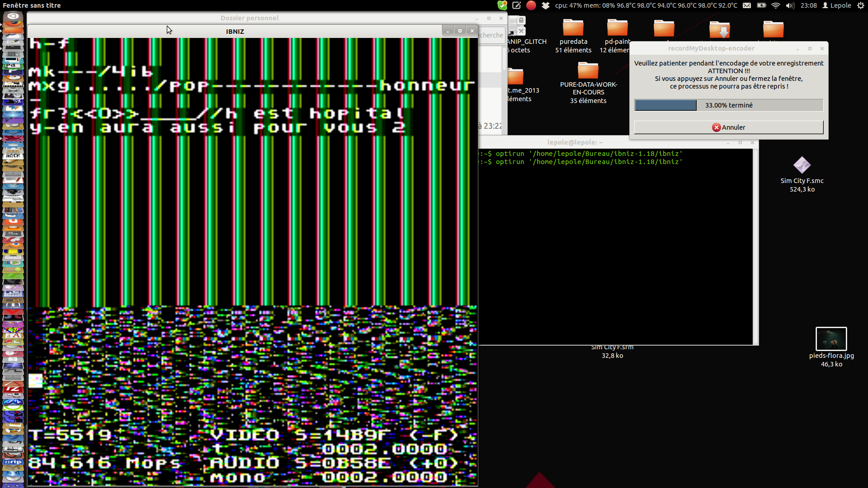Open the Dropbox indicator in top panel
This screenshot has width=868, height=488.
(546, 5)
